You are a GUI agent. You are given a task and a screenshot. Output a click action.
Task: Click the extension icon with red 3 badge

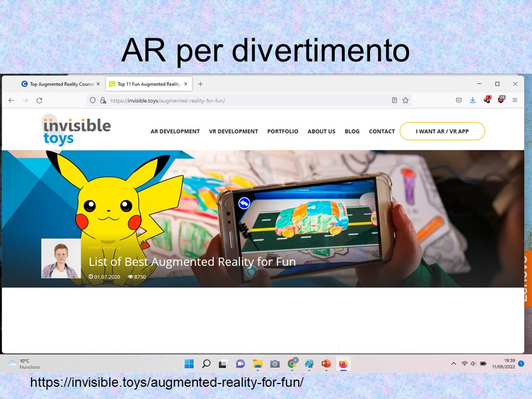click(x=487, y=100)
